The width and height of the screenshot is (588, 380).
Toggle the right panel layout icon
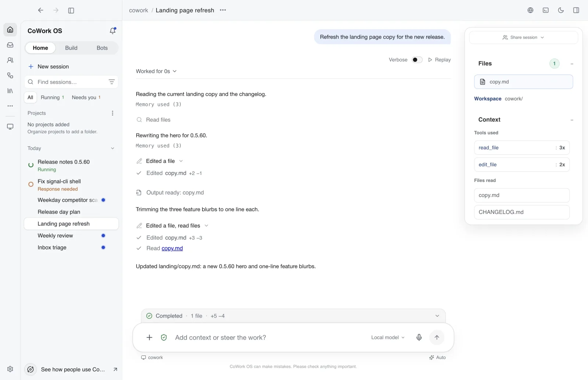pyautogui.click(x=576, y=10)
